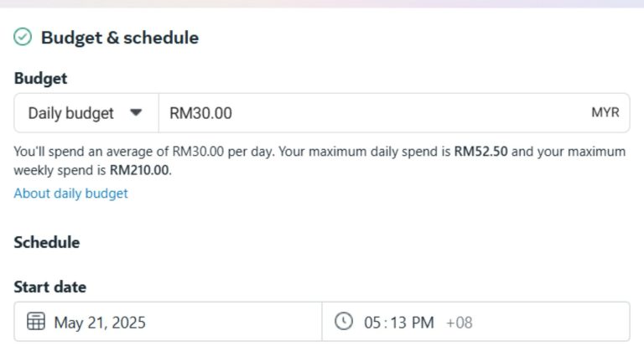
Task: Click the RM52.50 maximum daily spend text
Action: 480,152
